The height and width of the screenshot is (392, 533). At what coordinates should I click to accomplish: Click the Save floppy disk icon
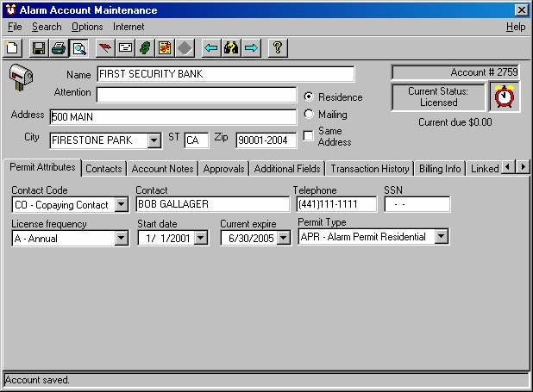point(39,48)
